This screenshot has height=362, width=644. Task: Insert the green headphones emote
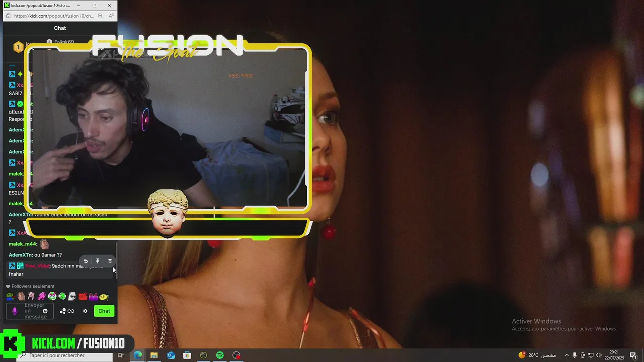coord(62,296)
